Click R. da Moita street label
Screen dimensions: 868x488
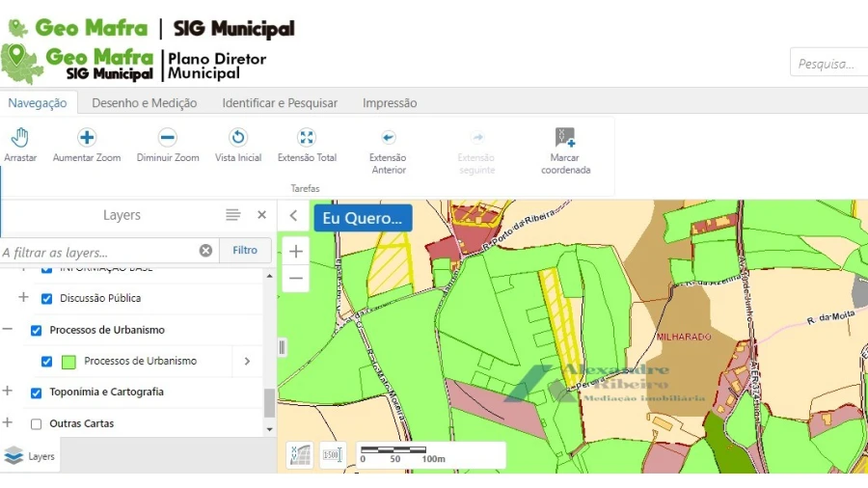pyautogui.click(x=830, y=317)
